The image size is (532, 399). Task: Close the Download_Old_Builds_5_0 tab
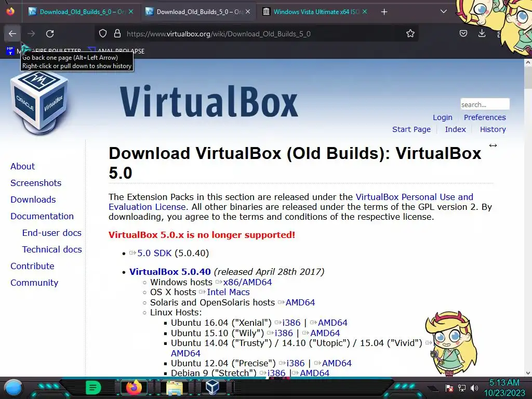248,11
